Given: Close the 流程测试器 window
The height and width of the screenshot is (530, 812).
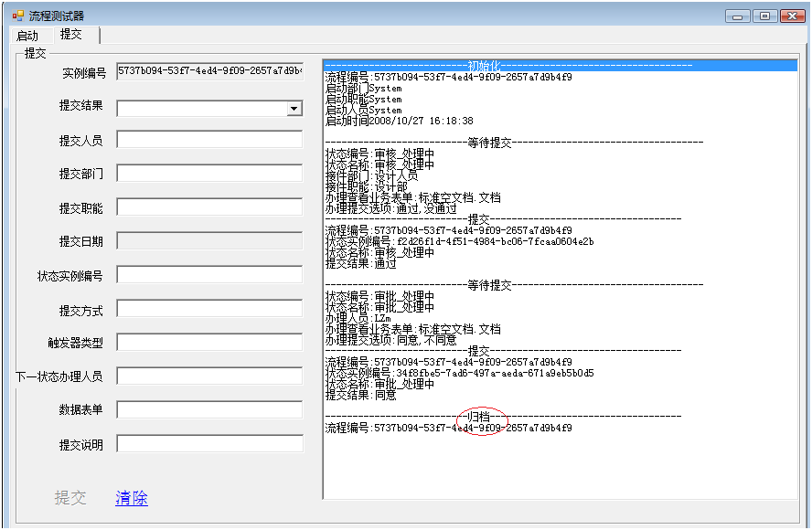Looking at the screenshot, I should pyautogui.click(x=790, y=16).
